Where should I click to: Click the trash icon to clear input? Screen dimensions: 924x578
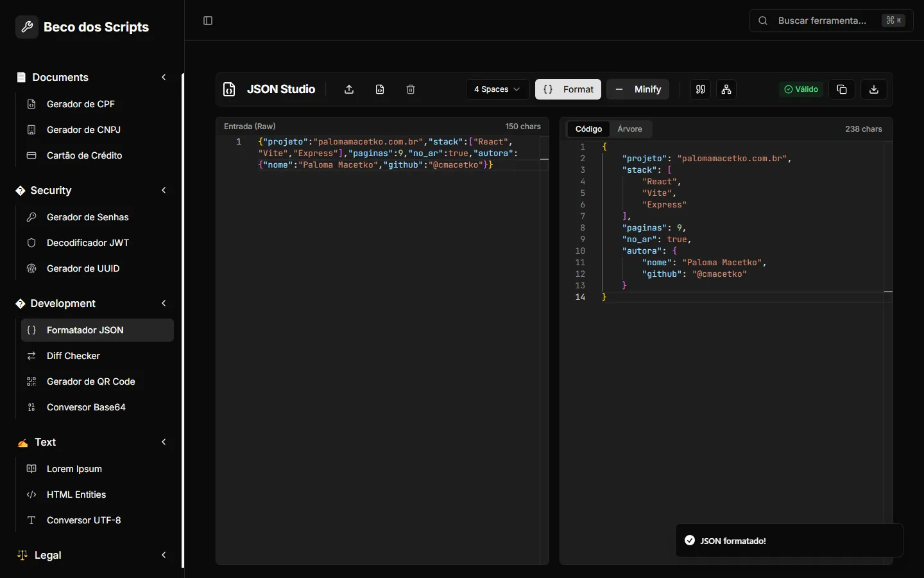tap(411, 89)
